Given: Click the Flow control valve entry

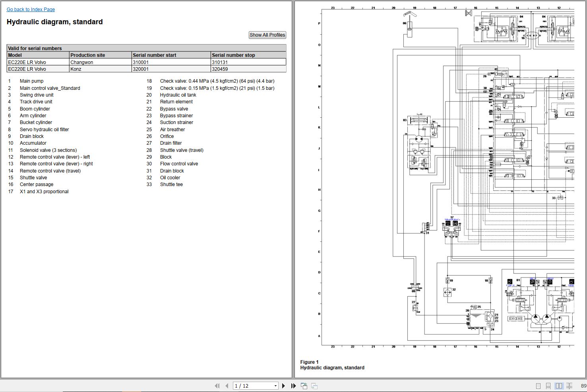Looking at the screenshot, I should [x=179, y=164].
